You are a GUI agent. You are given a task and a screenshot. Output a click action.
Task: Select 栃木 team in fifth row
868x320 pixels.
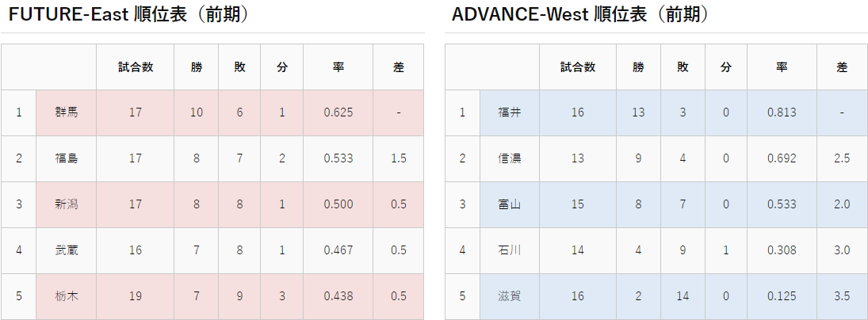click(x=67, y=296)
